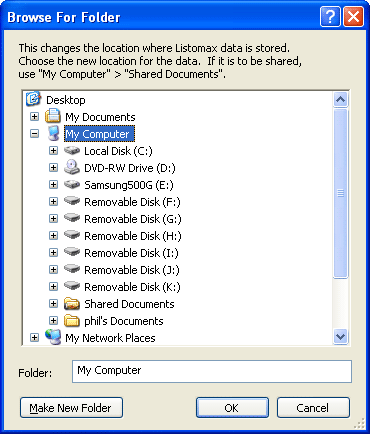
Task: Select Removable Disk (K:) entry
Action: (x=132, y=287)
